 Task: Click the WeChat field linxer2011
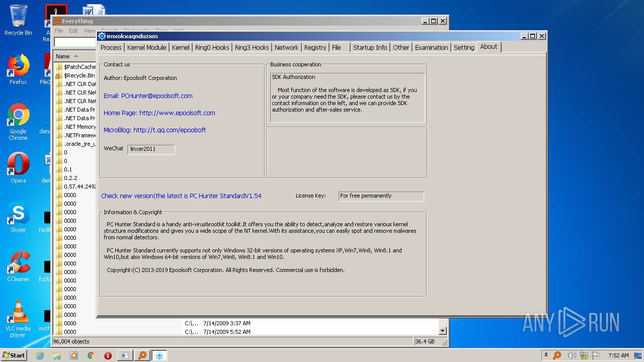point(151,149)
